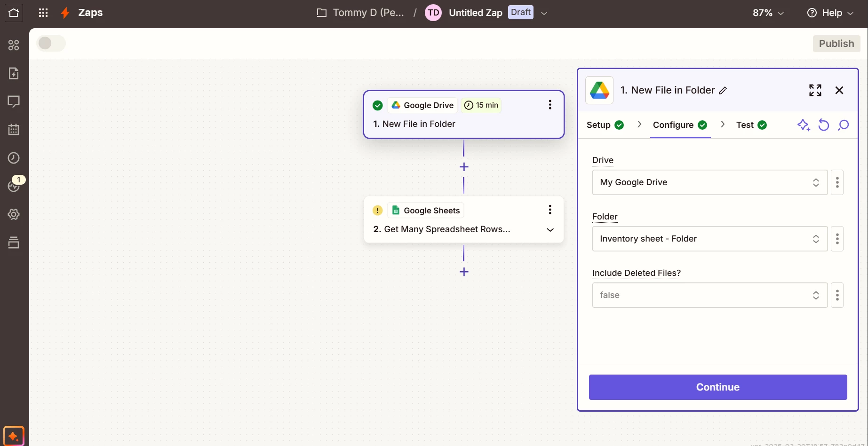The width and height of the screenshot is (868, 446).
Task: Open the 87% zoom dropdown
Action: tap(768, 13)
